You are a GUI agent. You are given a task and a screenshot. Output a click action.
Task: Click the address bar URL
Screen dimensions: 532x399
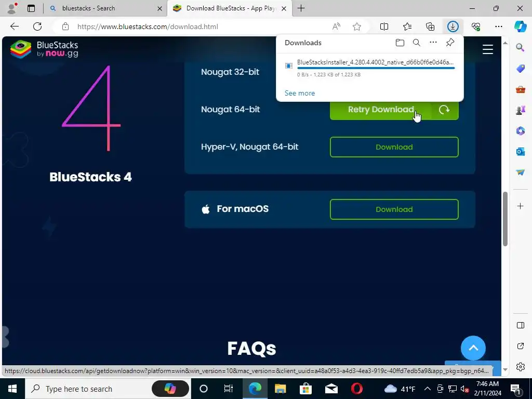(148, 26)
